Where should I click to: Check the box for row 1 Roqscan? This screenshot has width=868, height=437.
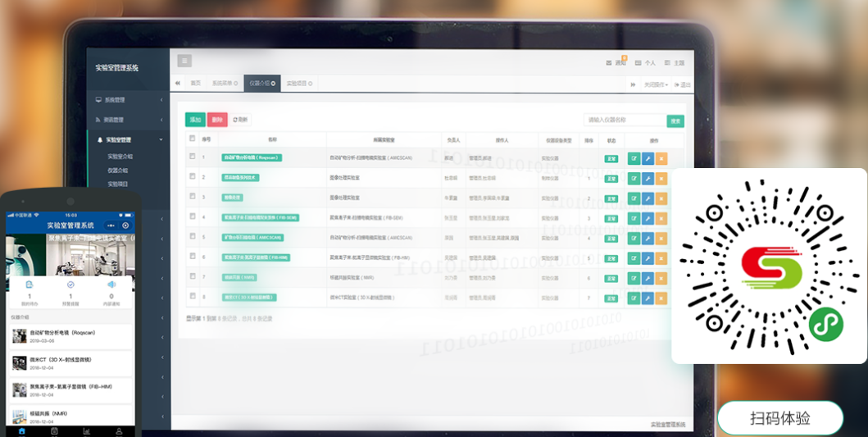192,157
